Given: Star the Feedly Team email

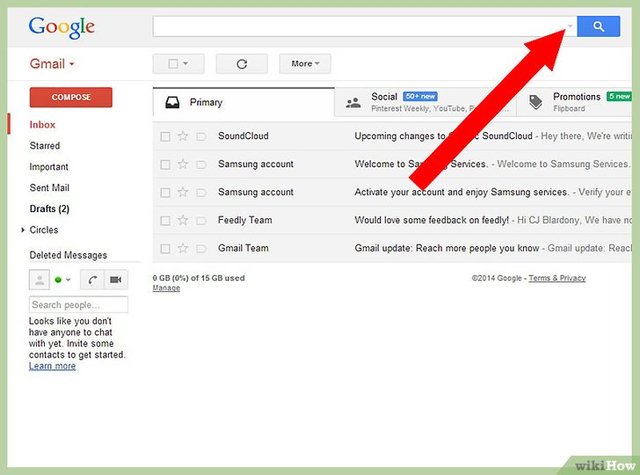Looking at the screenshot, I should pos(183,220).
